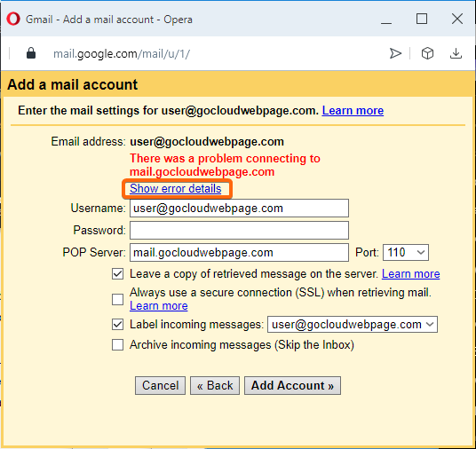476x449 pixels.
Task: Uncheck Leave a copy of retrieved message
Action: click(117, 273)
